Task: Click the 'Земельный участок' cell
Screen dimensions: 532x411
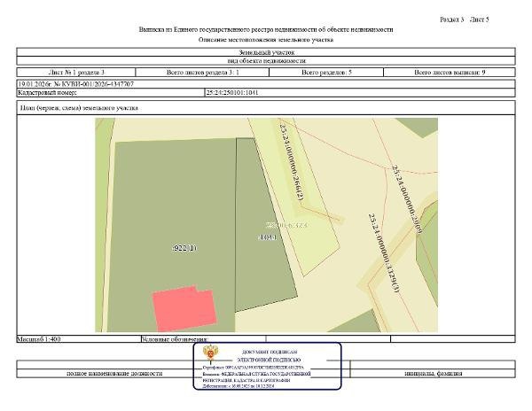Action: [x=266, y=52]
